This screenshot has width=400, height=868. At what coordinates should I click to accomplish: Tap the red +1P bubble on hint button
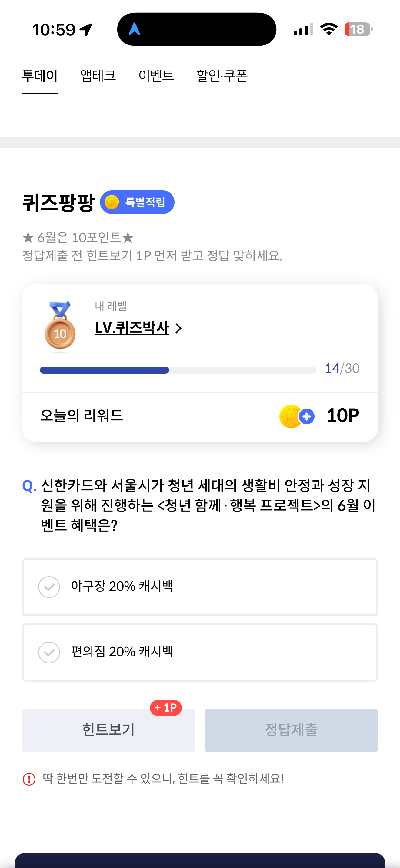tap(165, 707)
